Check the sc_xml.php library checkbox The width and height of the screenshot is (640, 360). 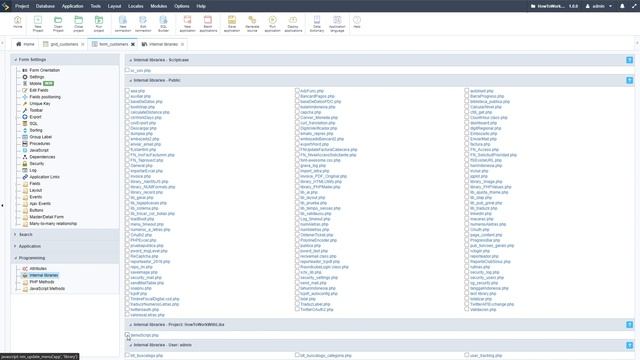pyautogui.click(x=127, y=70)
